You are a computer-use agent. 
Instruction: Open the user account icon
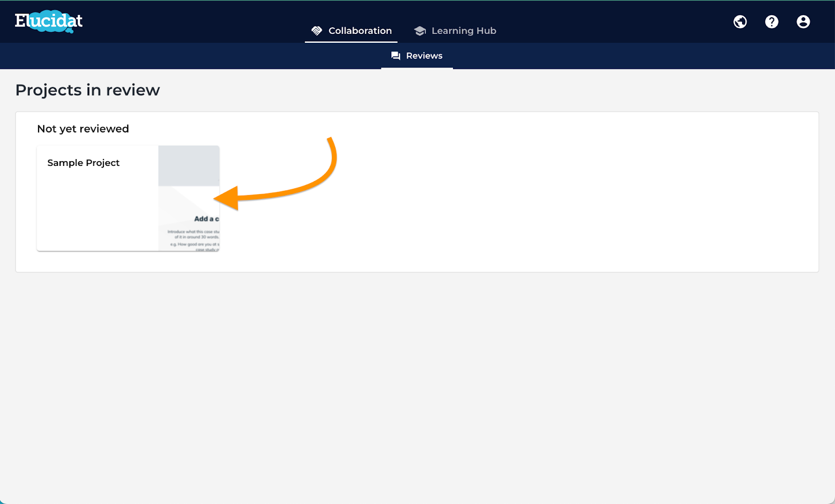click(803, 22)
